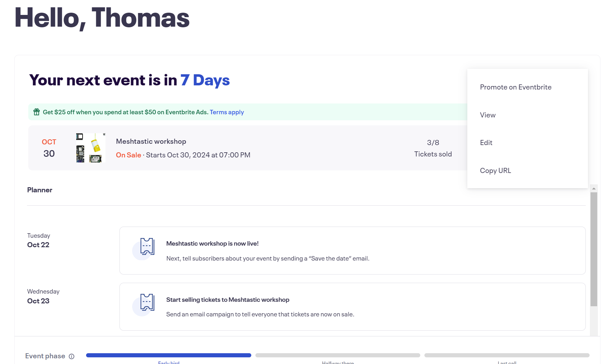Open the 'Meshtastic workshop is now live!' card
Image resolution: width=615 pixels, height=364 pixels.
(352, 250)
